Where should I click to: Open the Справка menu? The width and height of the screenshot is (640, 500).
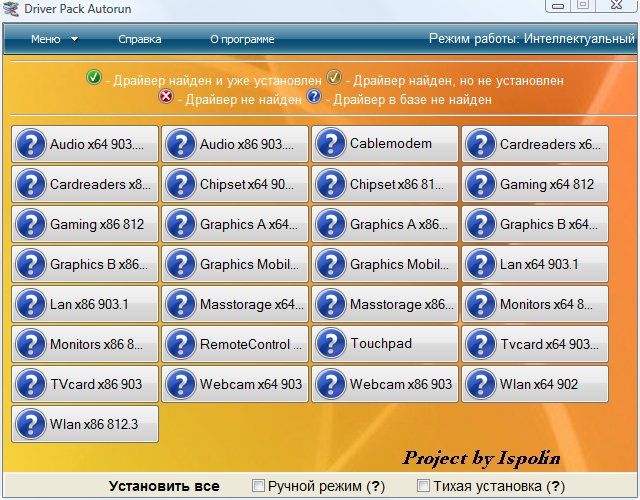click(139, 40)
